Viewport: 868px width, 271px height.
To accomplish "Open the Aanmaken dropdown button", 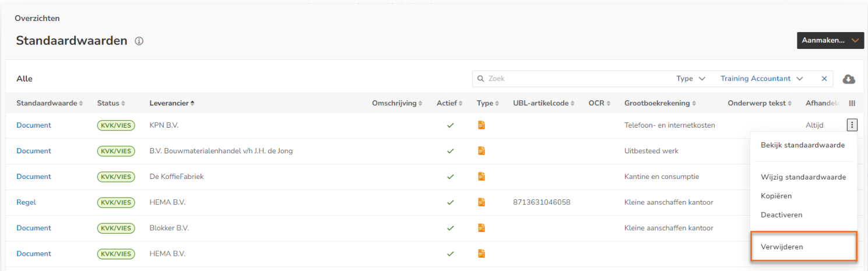I will (x=830, y=40).
